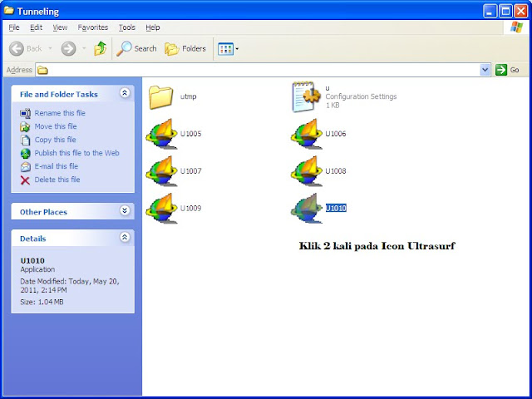Click the highlighted U1010 Ultrasurf icon

pyautogui.click(x=307, y=209)
